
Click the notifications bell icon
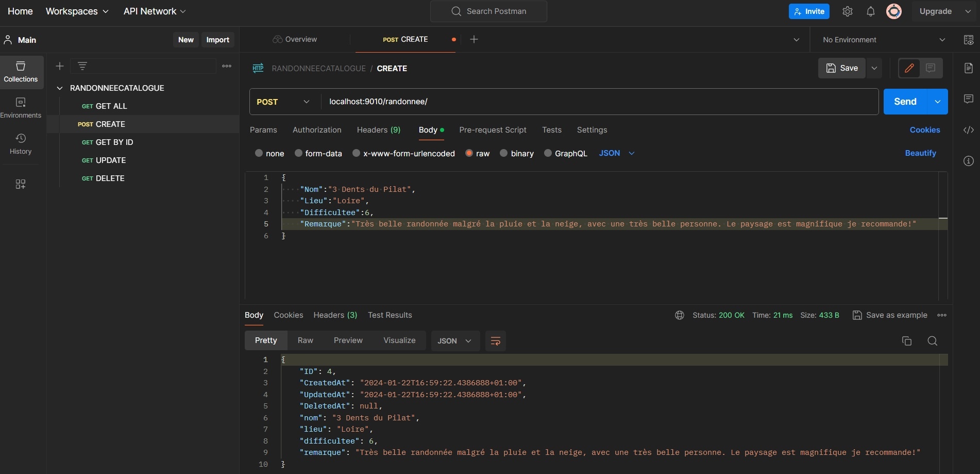pos(870,11)
